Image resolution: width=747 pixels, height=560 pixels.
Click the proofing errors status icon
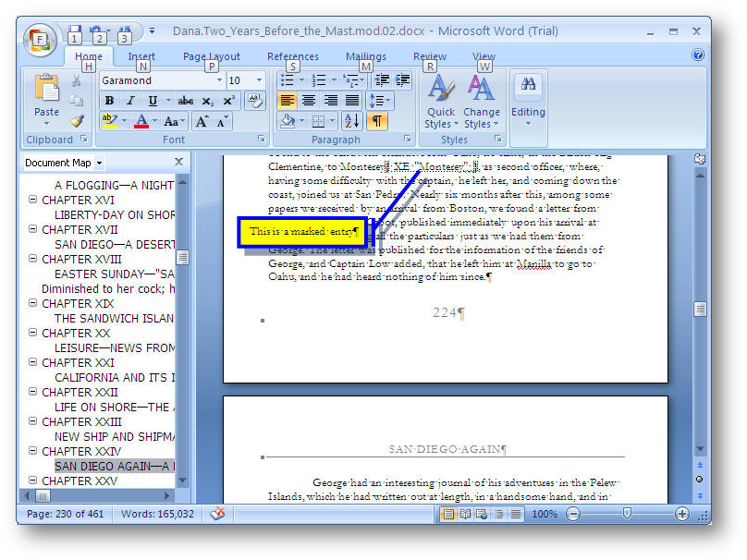pyautogui.click(x=217, y=514)
